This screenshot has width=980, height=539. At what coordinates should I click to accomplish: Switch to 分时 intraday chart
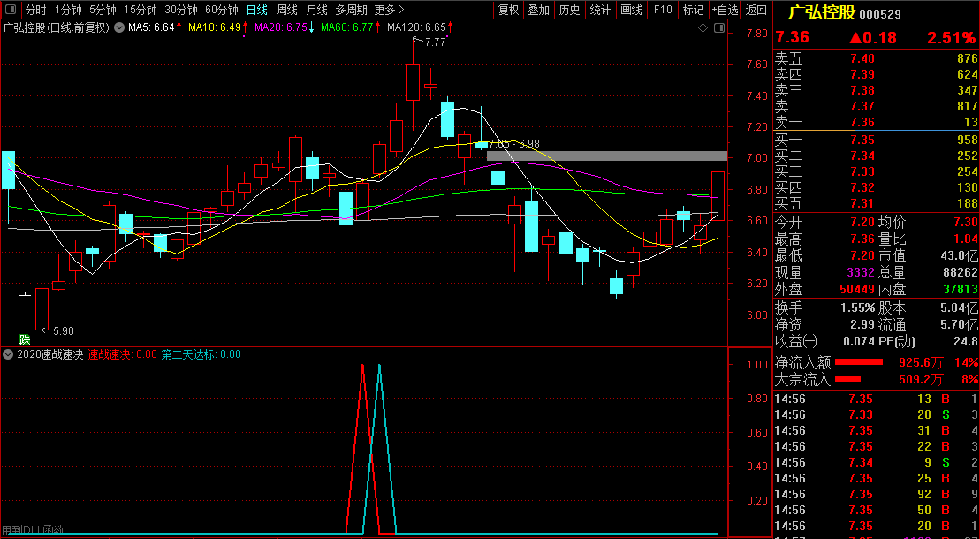pyautogui.click(x=35, y=10)
